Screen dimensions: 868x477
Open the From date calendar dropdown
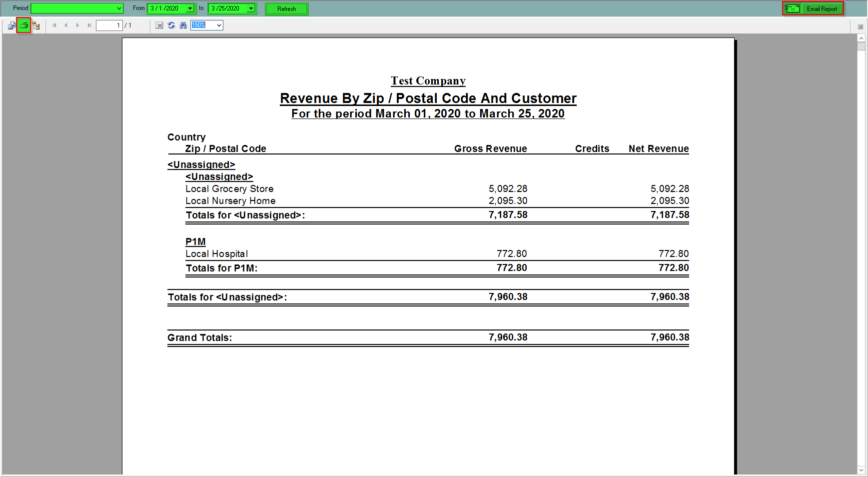tap(190, 8)
